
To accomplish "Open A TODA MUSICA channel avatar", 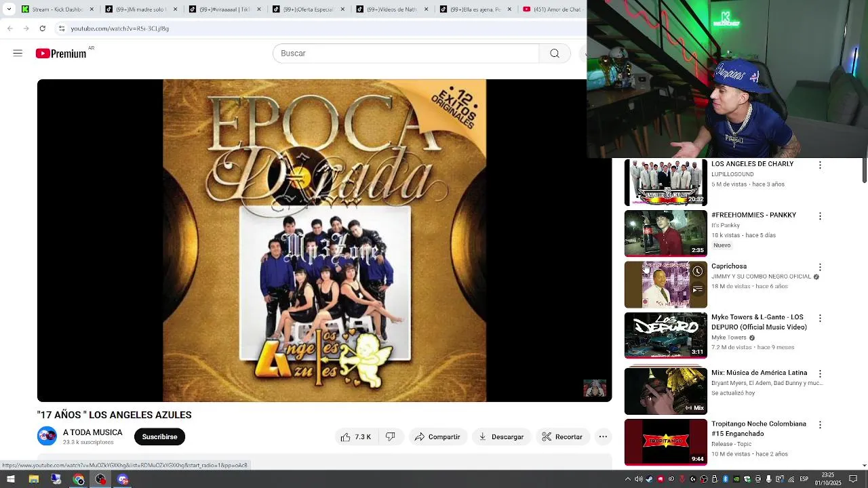I will point(47,436).
